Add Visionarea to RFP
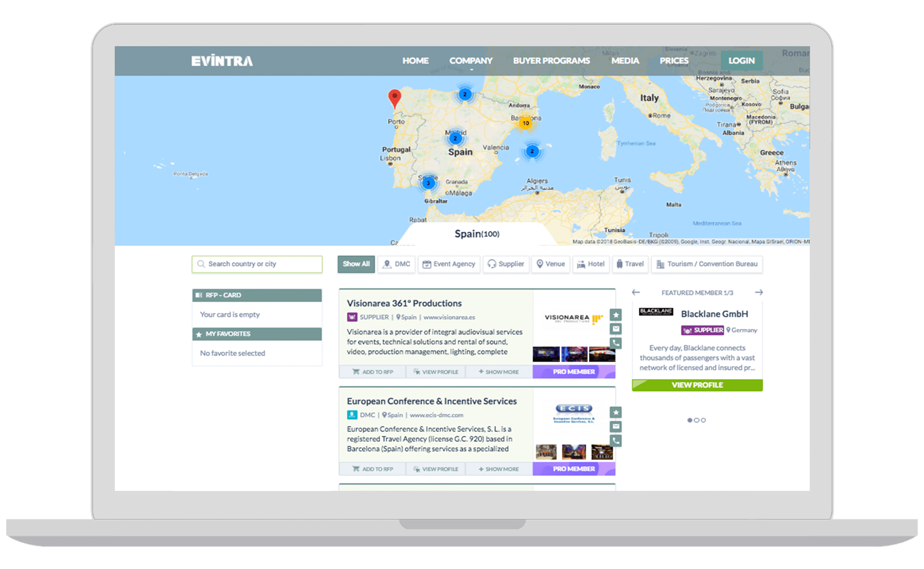The height and width of the screenshot is (569, 924). pos(373,372)
